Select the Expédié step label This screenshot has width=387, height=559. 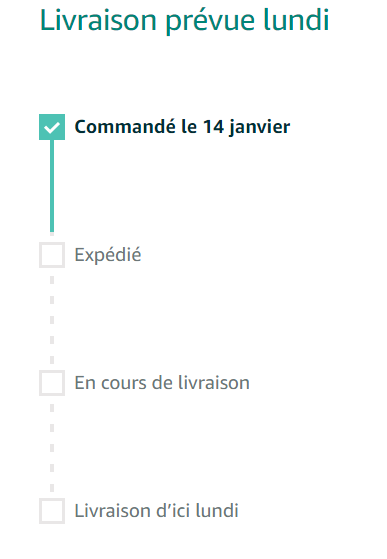pos(108,256)
